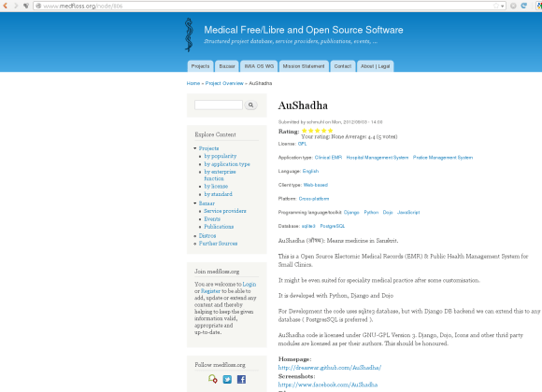Click the Web-based client type link
The image size is (542, 392).
coord(315,185)
